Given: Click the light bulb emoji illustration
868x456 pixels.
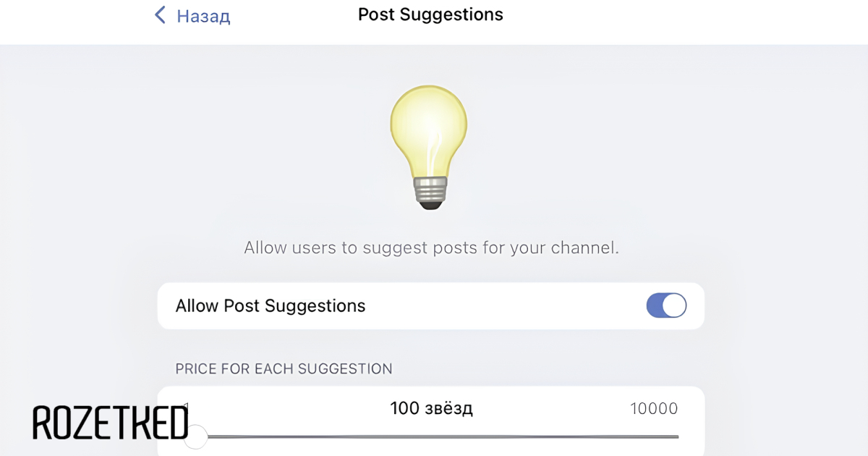Looking at the screenshot, I should tap(429, 147).
